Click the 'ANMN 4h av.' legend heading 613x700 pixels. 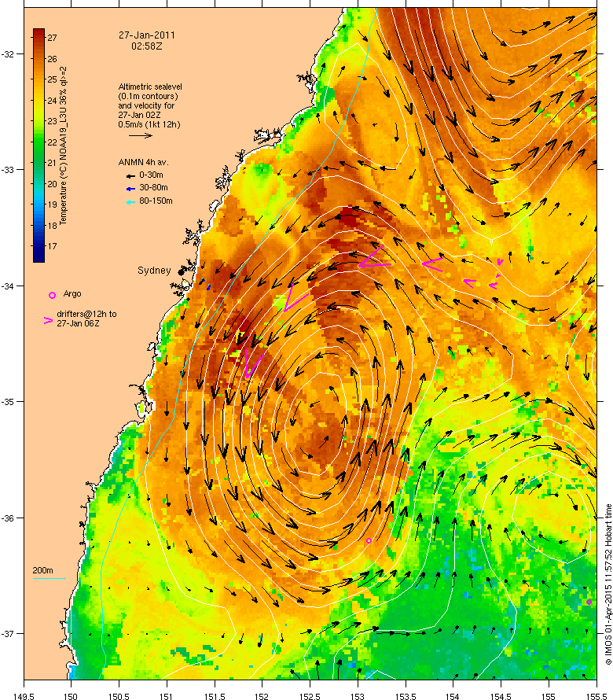143,162
